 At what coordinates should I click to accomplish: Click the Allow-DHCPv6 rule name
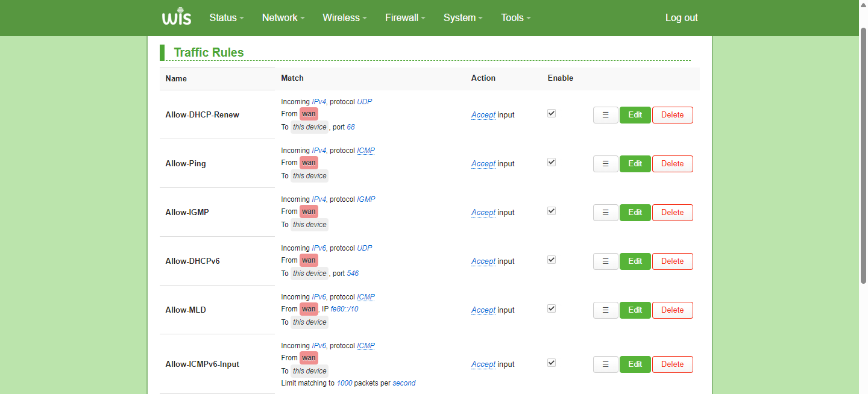[193, 261]
